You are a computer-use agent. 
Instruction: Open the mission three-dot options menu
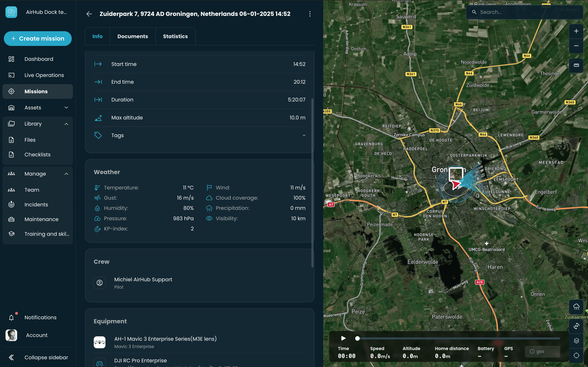(x=310, y=14)
